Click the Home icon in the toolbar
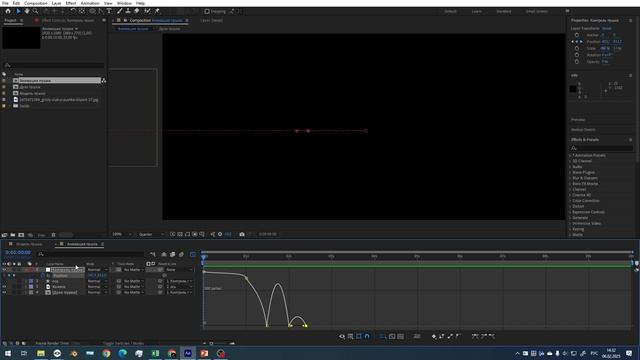The width and height of the screenshot is (640, 360). pos(8,11)
